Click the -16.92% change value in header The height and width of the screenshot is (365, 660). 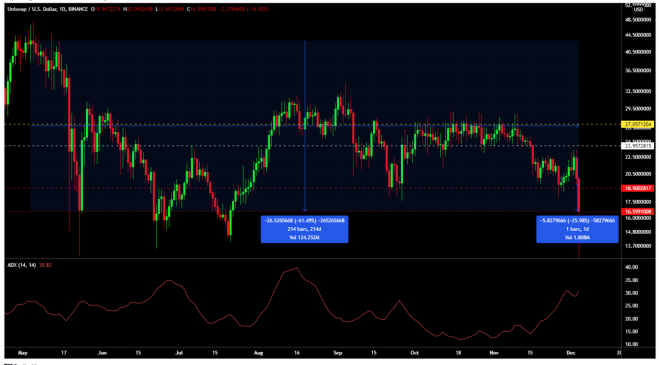click(x=258, y=9)
